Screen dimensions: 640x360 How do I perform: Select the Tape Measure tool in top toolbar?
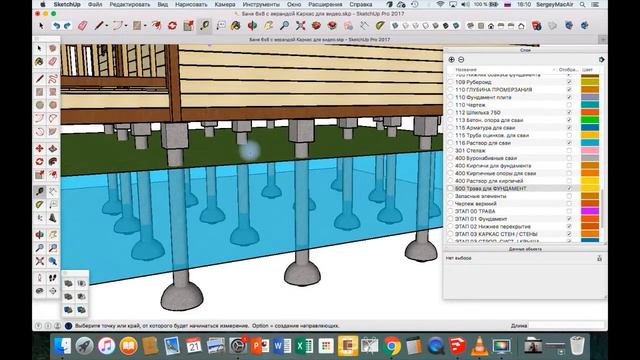(x=204, y=26)
